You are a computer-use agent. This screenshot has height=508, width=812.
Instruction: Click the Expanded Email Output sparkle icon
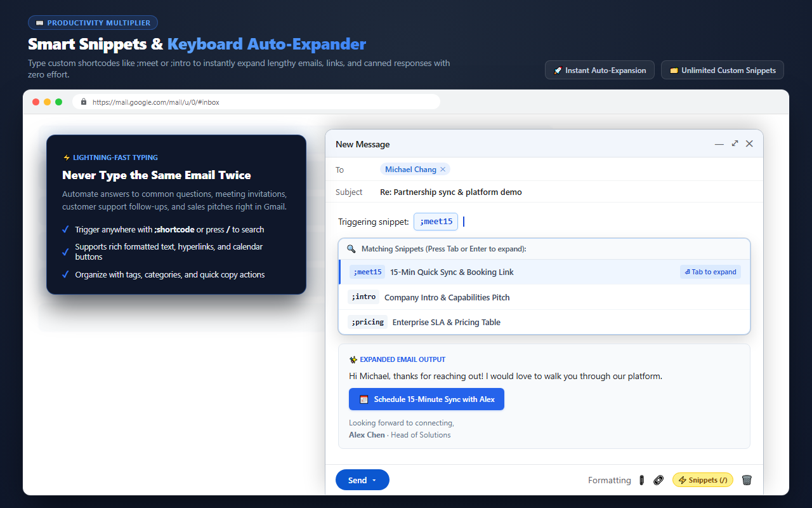(353, 359)
